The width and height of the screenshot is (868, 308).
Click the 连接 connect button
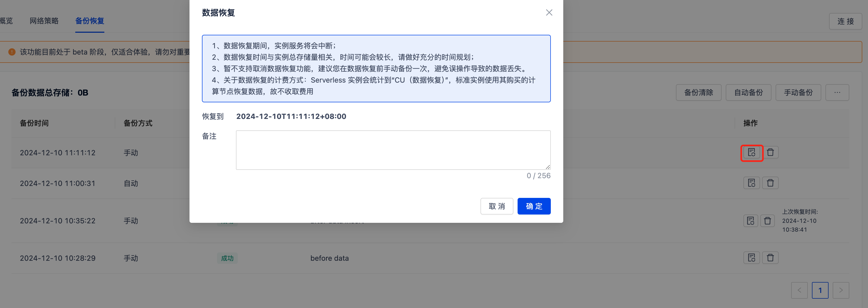pyautogui.click(x=845, y=22)
